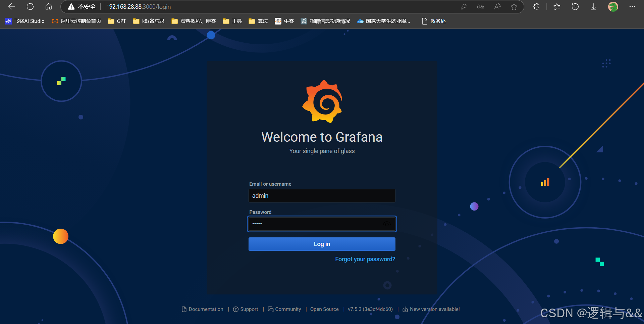Open 阿里云控制台首页 bookmark
Viewport: 644px width, 324px height.
point(76,21)
